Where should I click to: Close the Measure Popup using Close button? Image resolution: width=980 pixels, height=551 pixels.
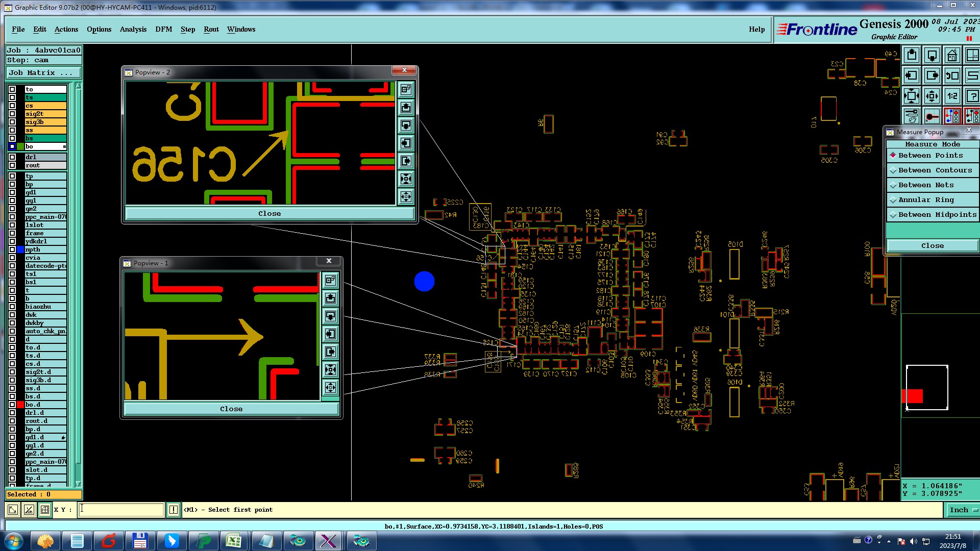coord(932,245)
